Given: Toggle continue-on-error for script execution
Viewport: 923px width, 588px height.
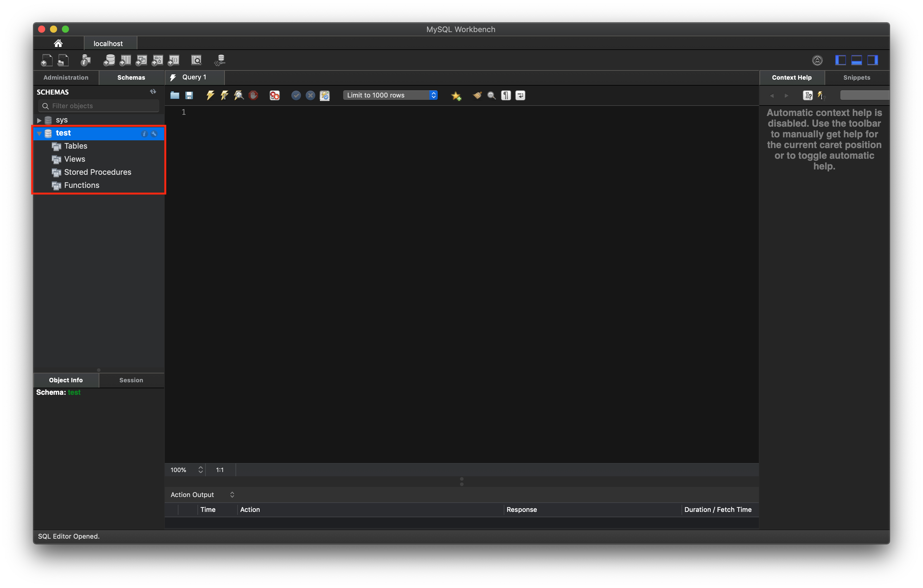Looking at the screenshot, I should click(274, 95).
